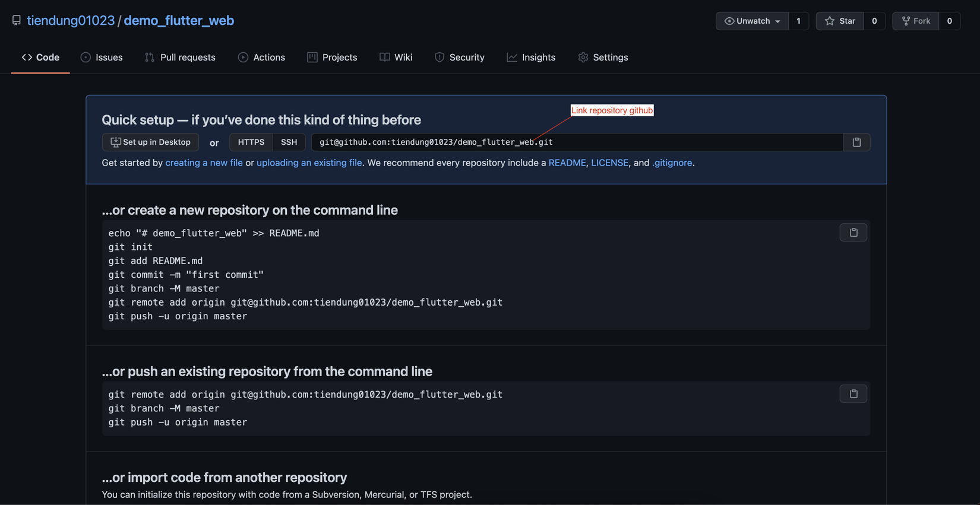Open the .gitignore link
Screen dimensions: 980x505
tap(672, 163)
